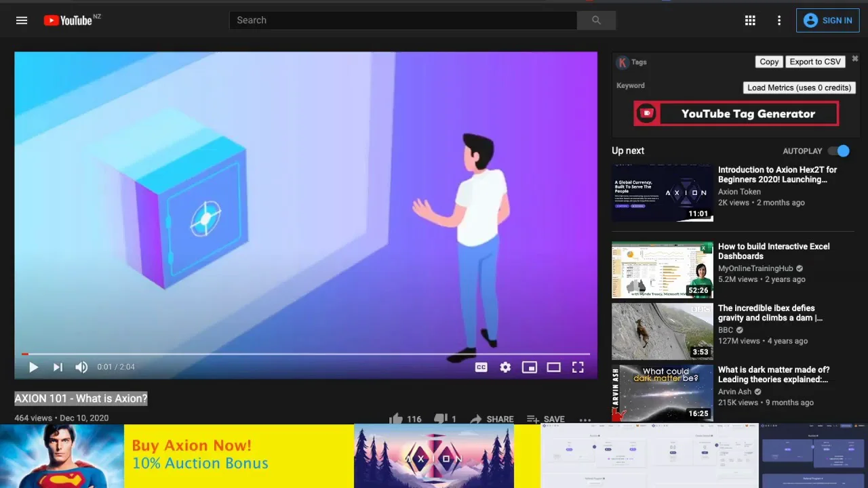Mute the video volume
The height and width of the screenshot is (488, 868).
coord(81,367)
